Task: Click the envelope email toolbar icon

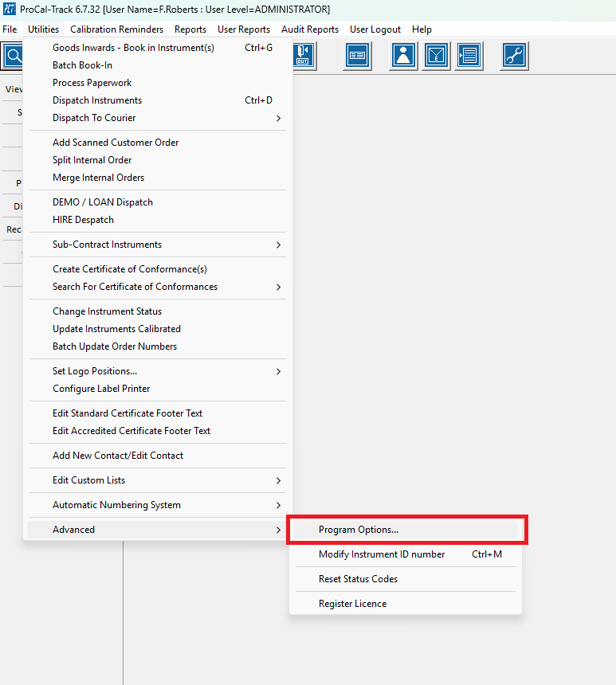Action: pos(436,56)
